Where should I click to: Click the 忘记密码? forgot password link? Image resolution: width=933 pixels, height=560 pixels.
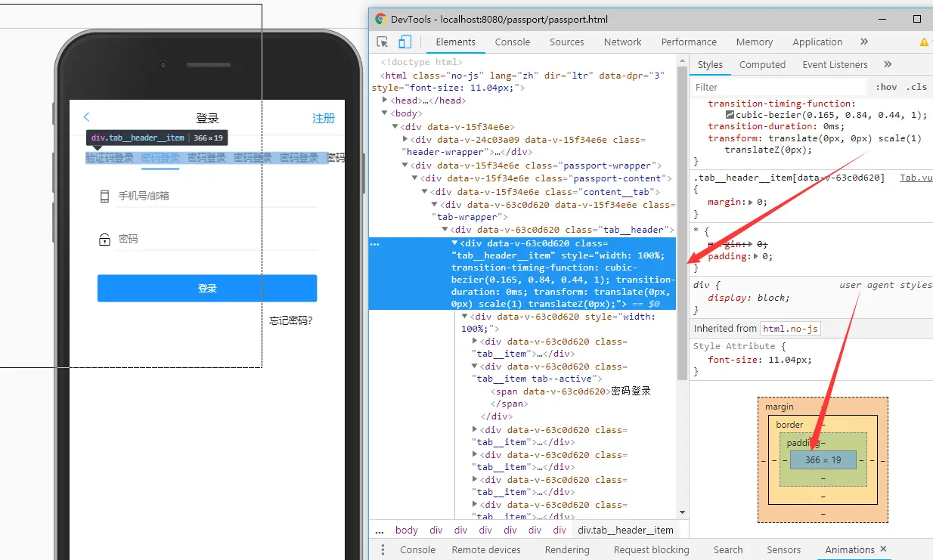tap(291, 320)
